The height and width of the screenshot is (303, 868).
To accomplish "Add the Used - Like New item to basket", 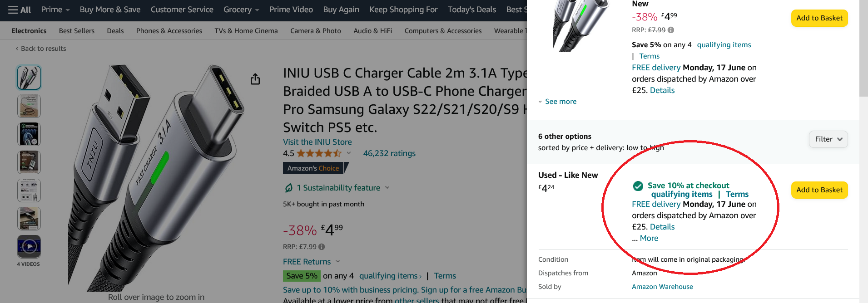I will coord(819,190).
